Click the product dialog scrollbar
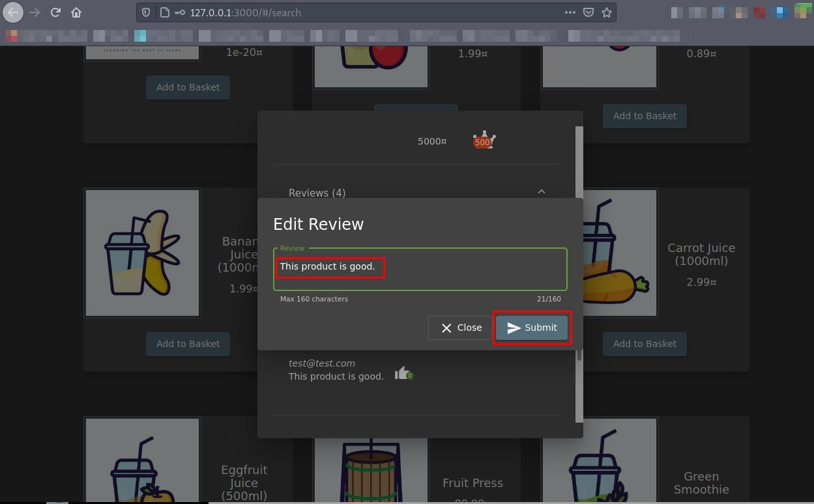Image resolution: width=814 pixels, height=504 pixels. (x=579, y=273)
